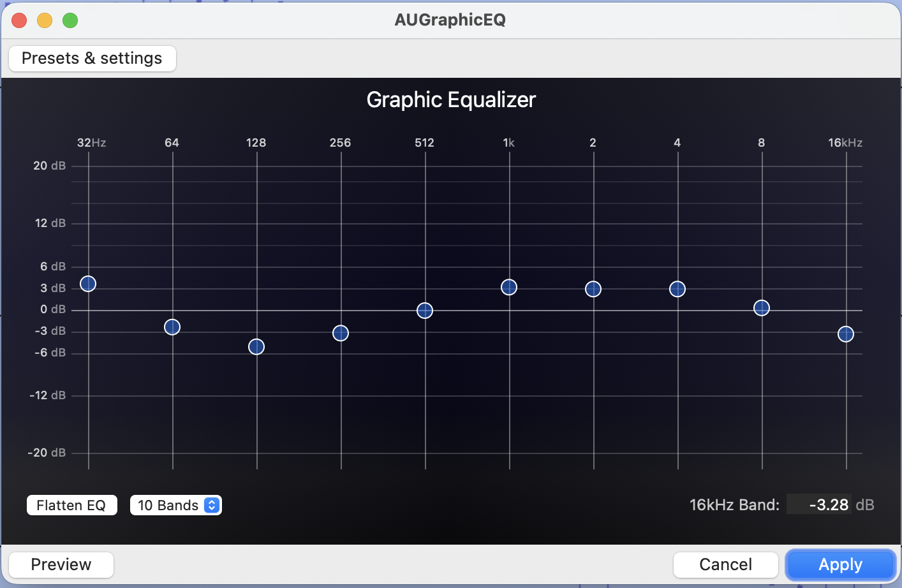Grab the 256 Hz band slider handle

341,333
